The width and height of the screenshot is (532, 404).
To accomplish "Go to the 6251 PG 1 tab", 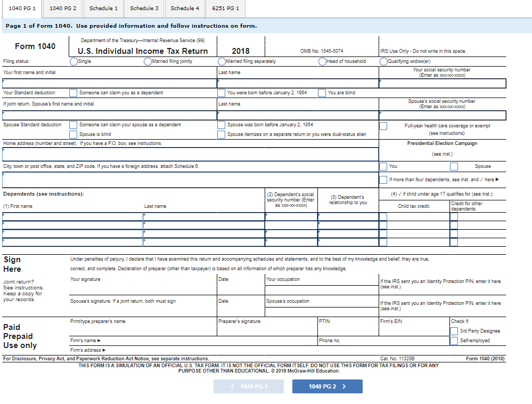I will 225,9.
